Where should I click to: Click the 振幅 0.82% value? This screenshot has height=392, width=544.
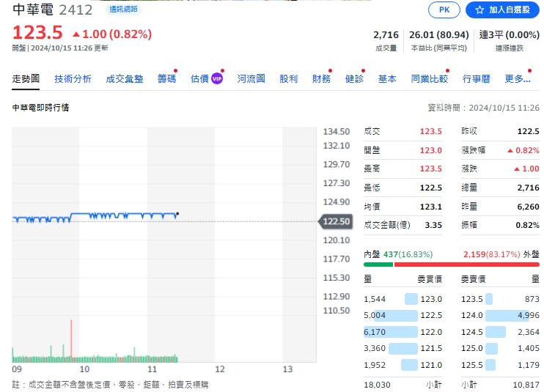coord(527,225)
